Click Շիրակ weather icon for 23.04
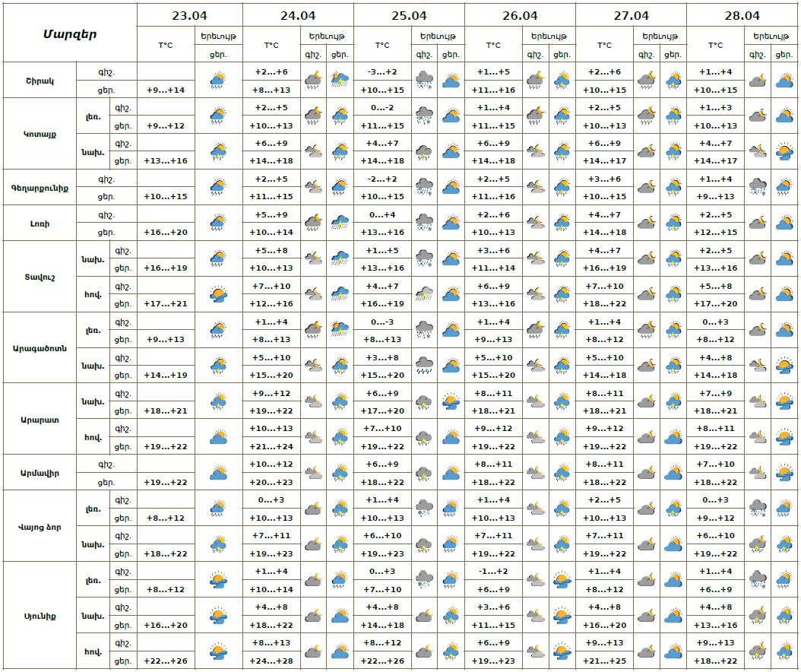The width and height of the screenshot is (801, 672). [218, 80]
